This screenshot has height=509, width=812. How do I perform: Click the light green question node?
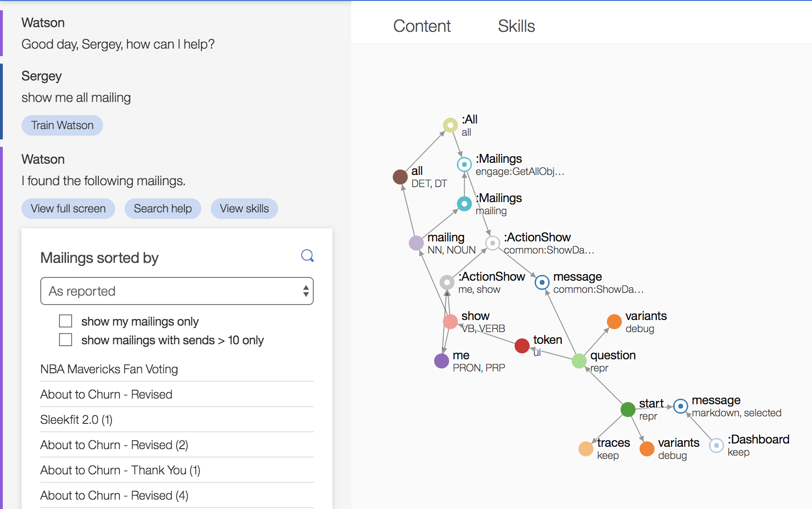(x=579, y=361)
